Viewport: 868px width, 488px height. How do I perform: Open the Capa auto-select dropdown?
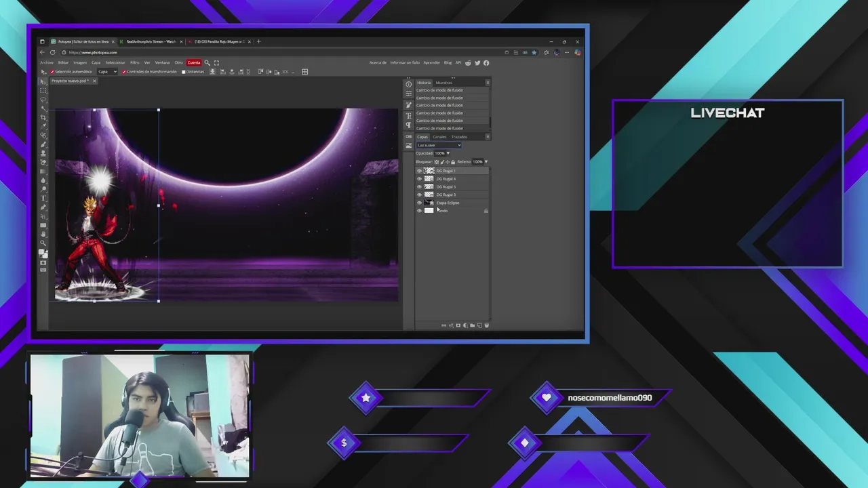pyautogui.click(x=107, y=72)
